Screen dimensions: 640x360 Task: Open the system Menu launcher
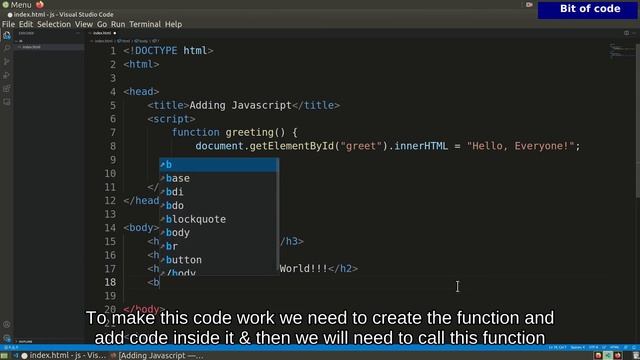16,5
